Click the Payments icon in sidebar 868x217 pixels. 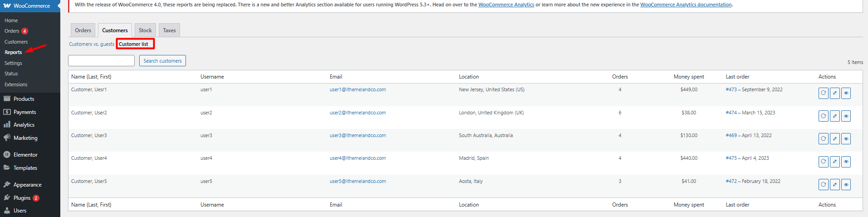[x=7, y=112]
